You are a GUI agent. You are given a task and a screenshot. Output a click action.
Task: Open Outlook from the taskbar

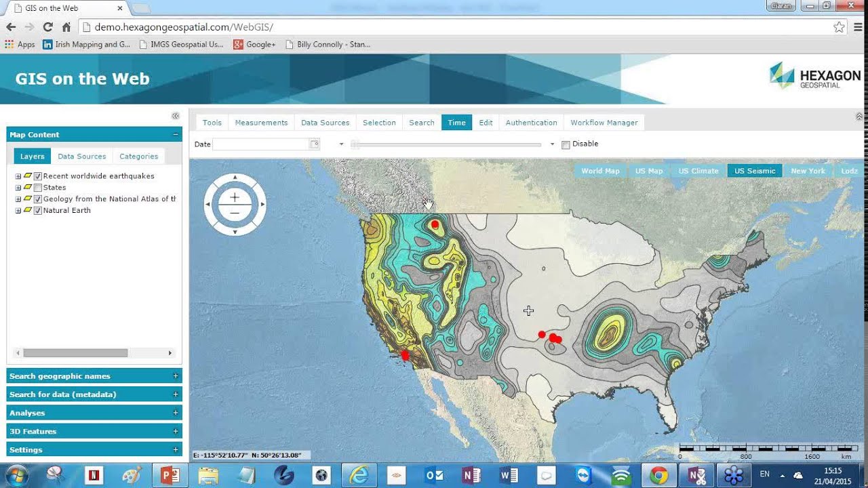[x=433, y=476]
